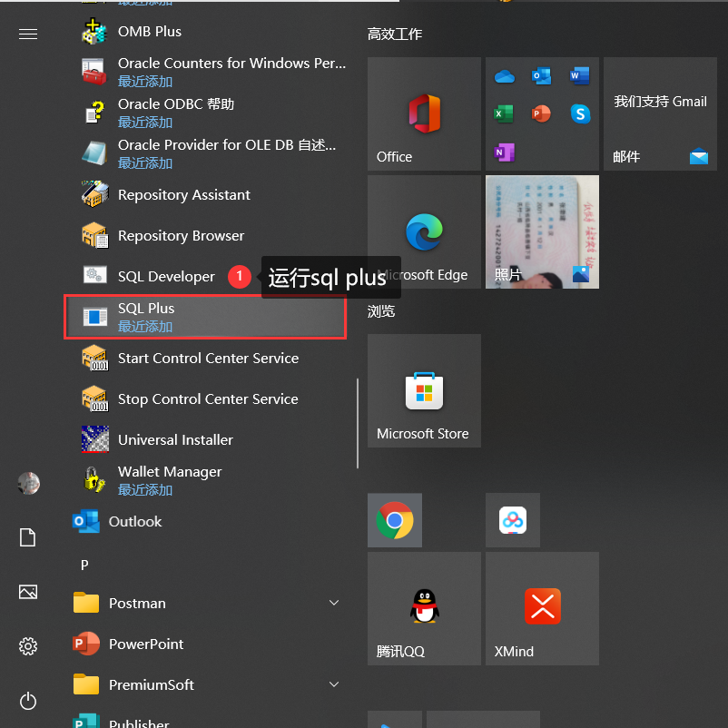Open the Office tile
The image size is (728, 728).
tap(424, 113)
